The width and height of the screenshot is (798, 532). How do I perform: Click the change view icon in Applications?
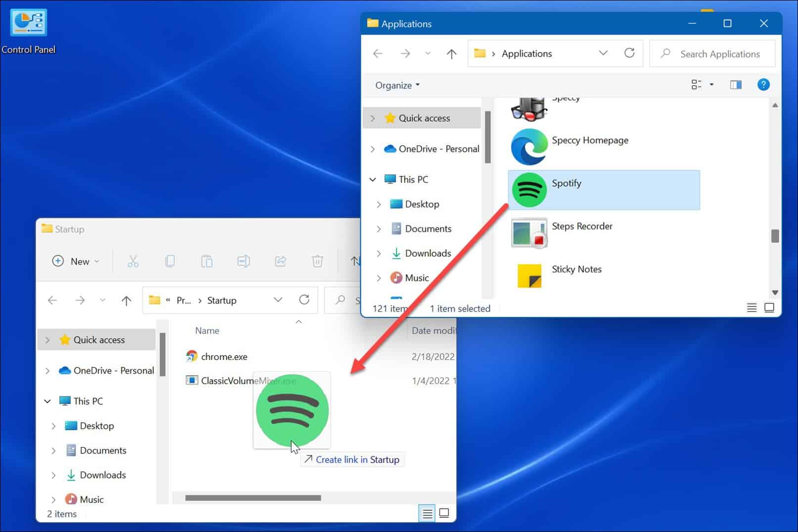pos(697,85)
